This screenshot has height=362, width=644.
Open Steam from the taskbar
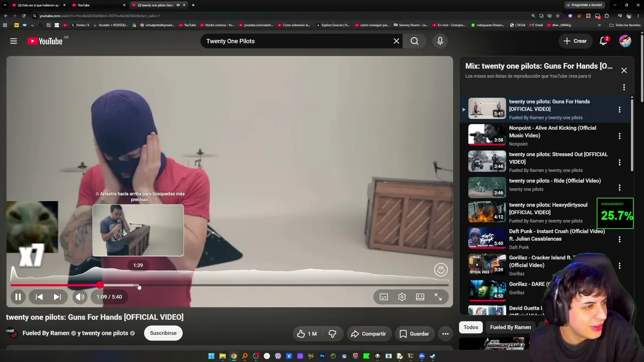click(433, 356)
